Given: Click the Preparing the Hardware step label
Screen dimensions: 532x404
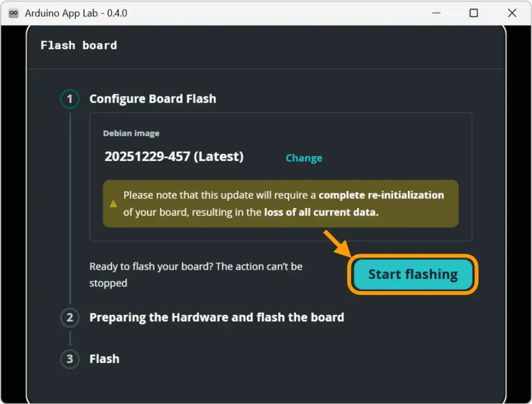Looking at the screenshot, I should [x=217, y=318].
